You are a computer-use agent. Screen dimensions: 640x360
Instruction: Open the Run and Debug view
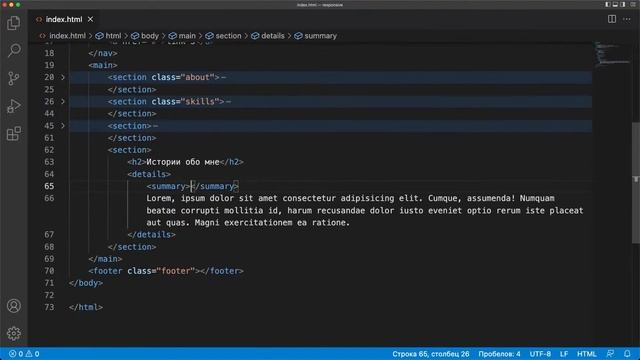point(13,106)
